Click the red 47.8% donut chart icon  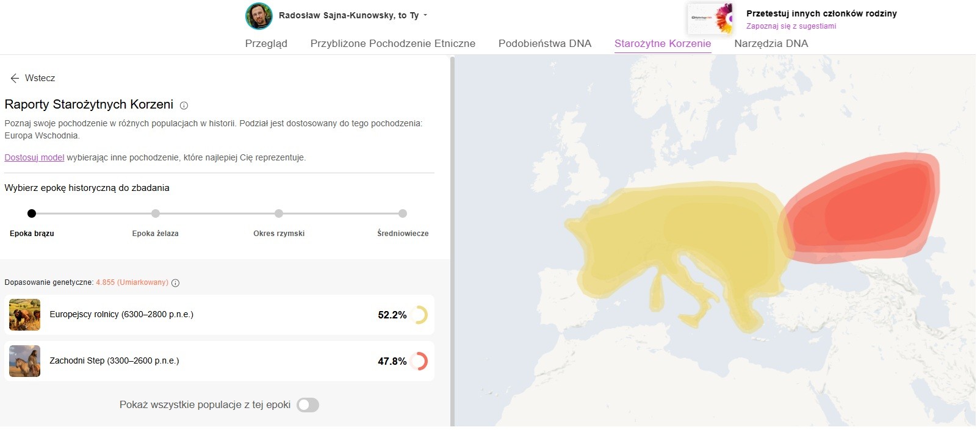(419, 361)
